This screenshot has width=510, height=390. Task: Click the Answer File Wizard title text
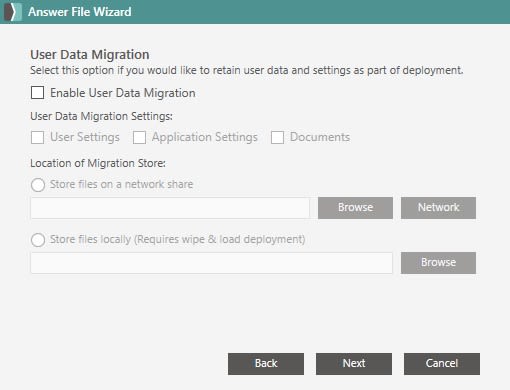tap(80, 12)
